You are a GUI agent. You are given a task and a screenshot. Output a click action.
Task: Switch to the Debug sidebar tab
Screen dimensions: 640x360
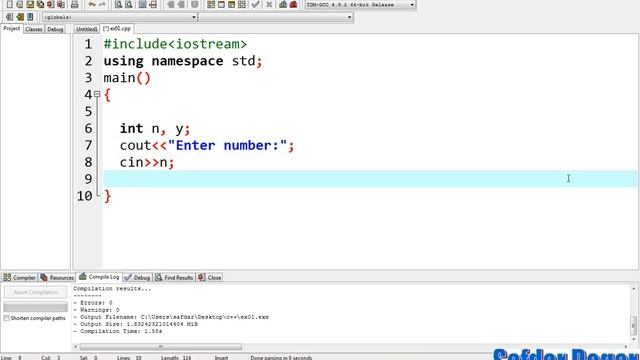click(55, 29)
